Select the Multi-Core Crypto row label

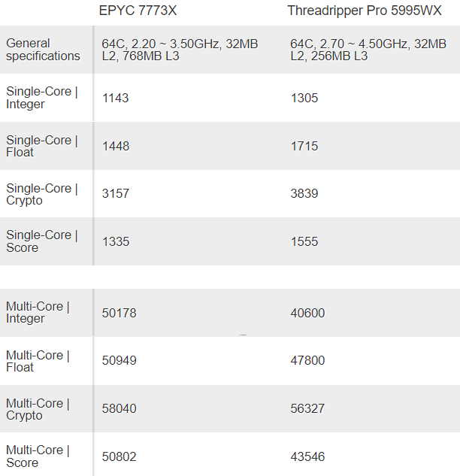tap(38, 409)
